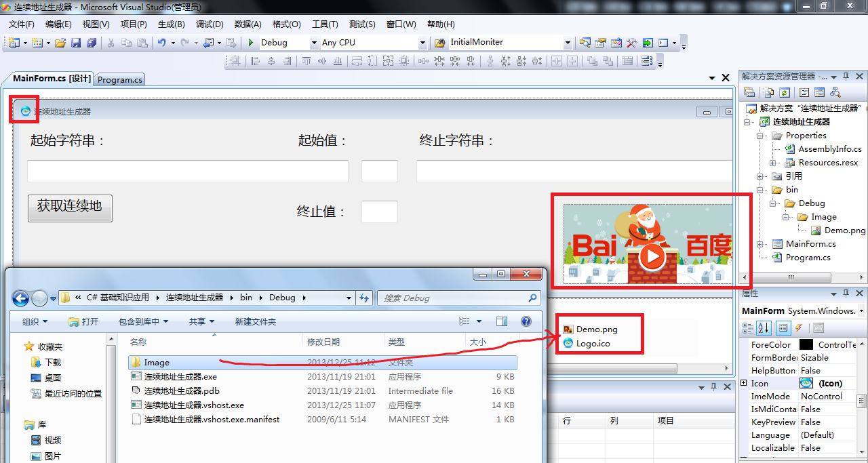
Task: Click the Navigate Backward toolbar icon
Action: pos(208,43)
